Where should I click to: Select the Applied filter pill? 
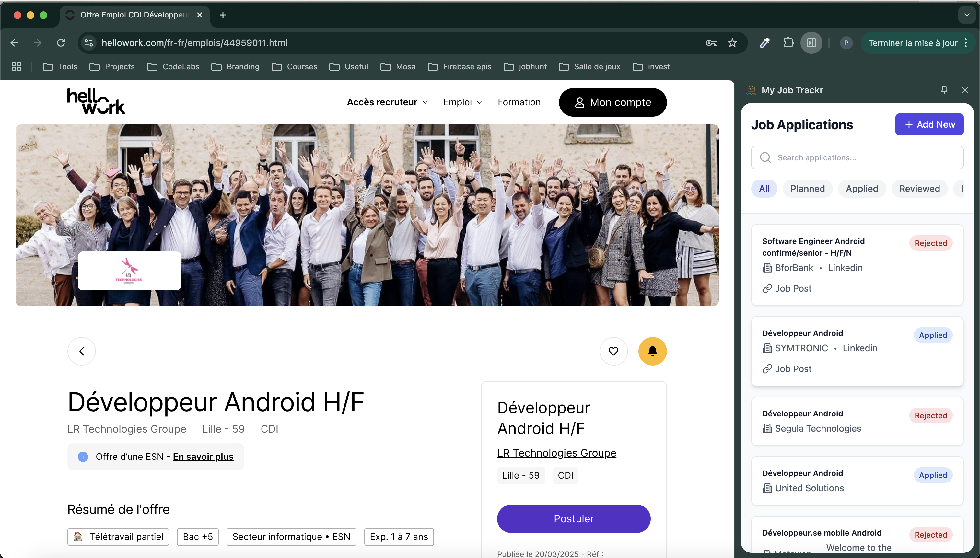pyautogui.click(x=862, y=188)
